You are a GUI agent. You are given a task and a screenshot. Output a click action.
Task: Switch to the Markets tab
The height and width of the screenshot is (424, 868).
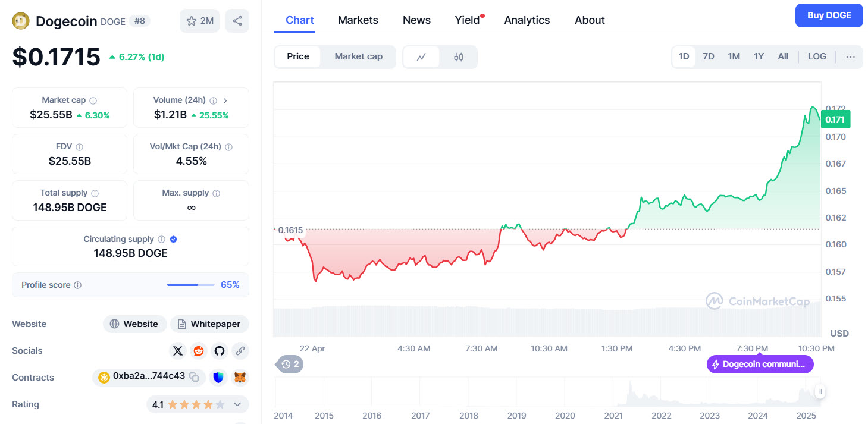point(358,20)
